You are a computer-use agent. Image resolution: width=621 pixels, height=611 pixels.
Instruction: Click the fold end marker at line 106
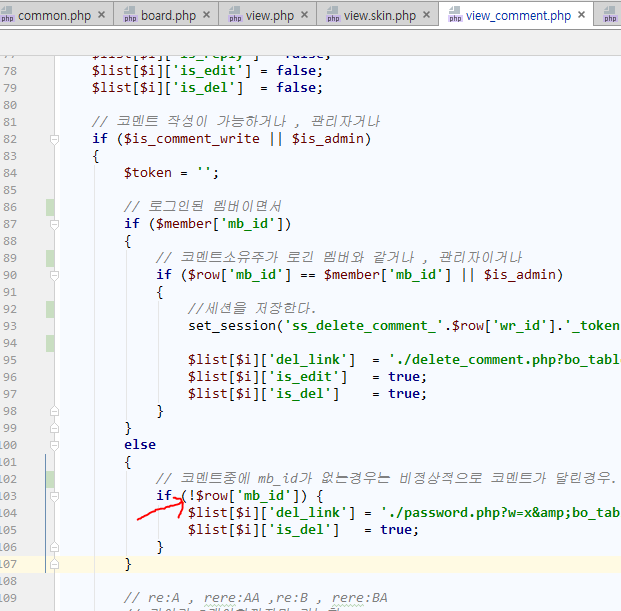click(x=55, y=547)
